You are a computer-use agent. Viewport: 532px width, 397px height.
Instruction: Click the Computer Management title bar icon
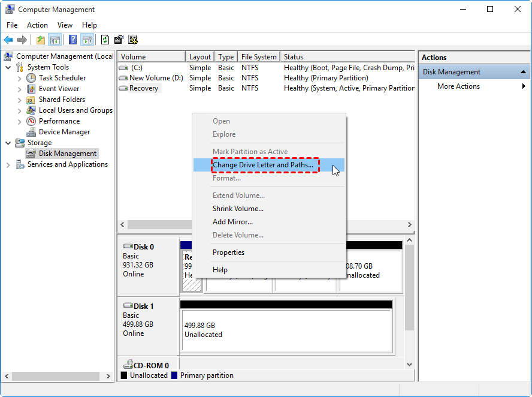(x=10, y=9)
